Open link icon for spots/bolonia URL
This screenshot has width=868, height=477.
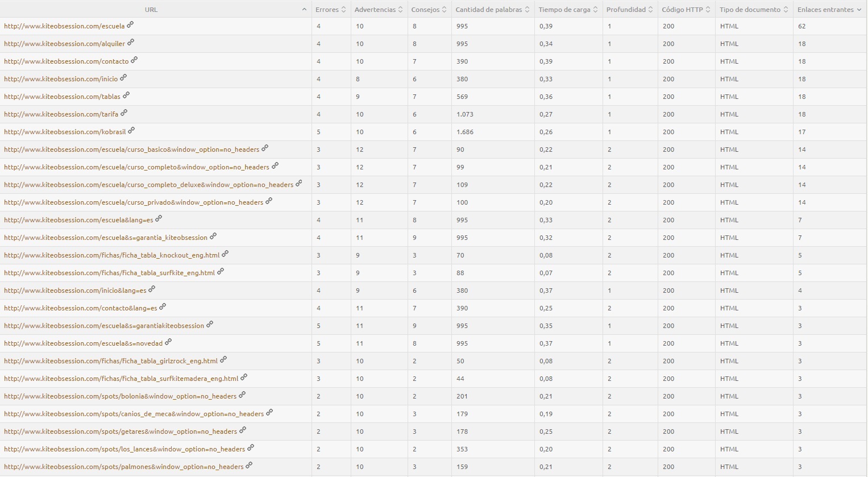point(242,395)
